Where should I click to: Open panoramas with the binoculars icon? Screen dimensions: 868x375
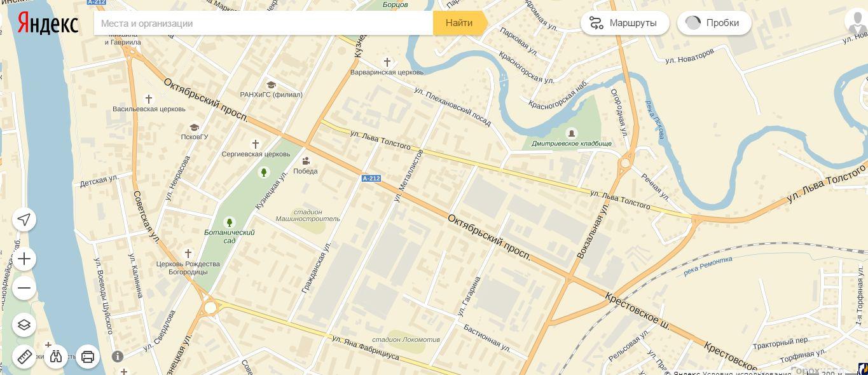click(57, 357)
